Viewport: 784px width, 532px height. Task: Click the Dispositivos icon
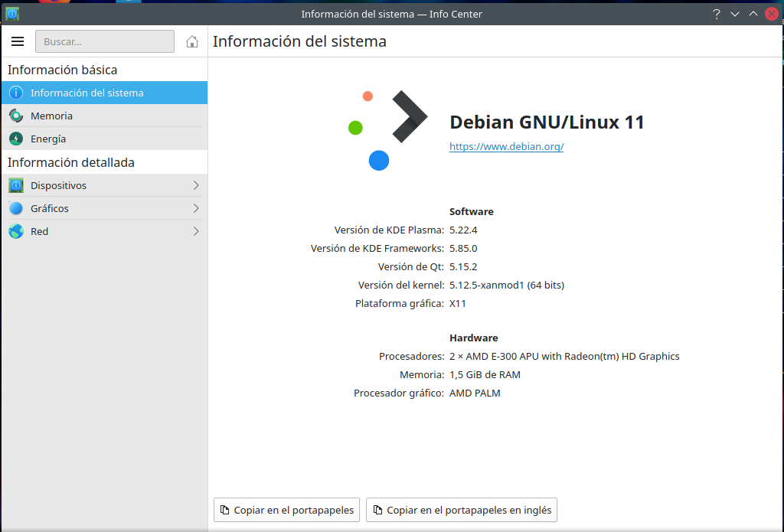pos(16,185)
